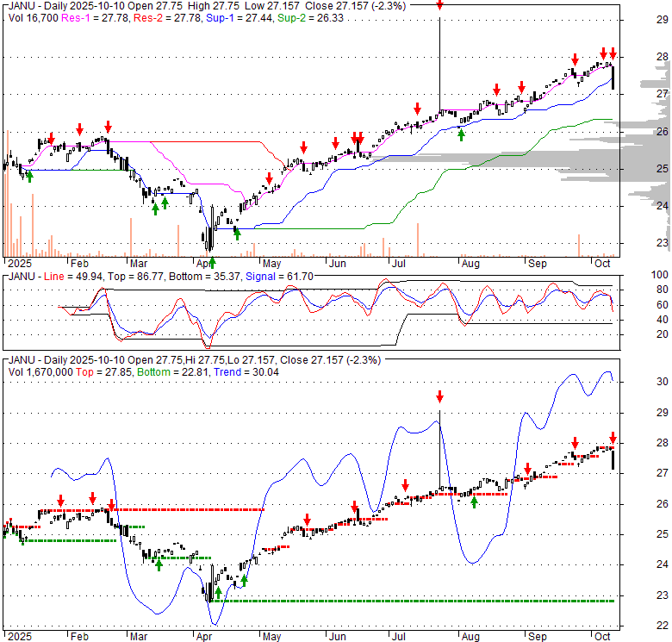Click the Oct month label under the top chart
The image size is (672, 642).
pyautogui.click(x=602, y=264)
